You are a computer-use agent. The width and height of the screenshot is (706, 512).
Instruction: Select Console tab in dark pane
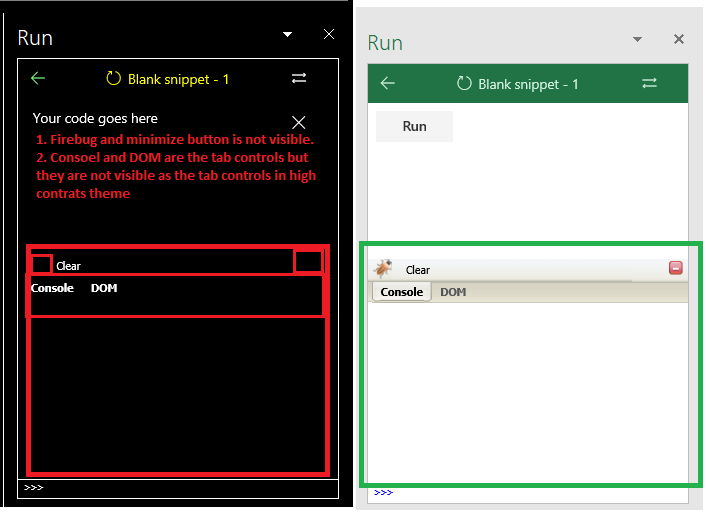(x=52, y=288)
